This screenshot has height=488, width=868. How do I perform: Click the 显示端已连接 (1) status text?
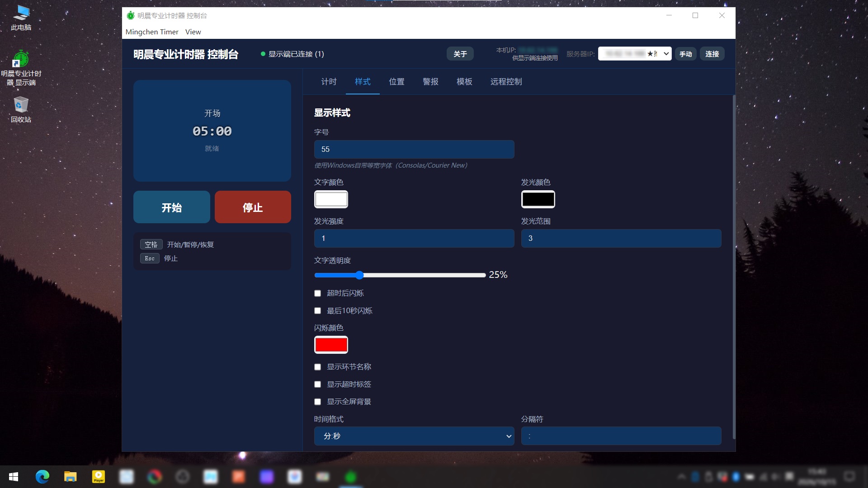296,54
